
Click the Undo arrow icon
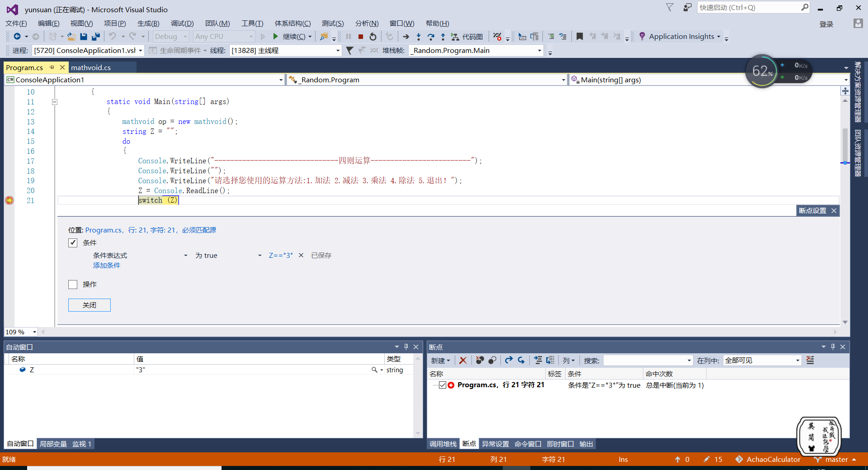click(113, 37)
